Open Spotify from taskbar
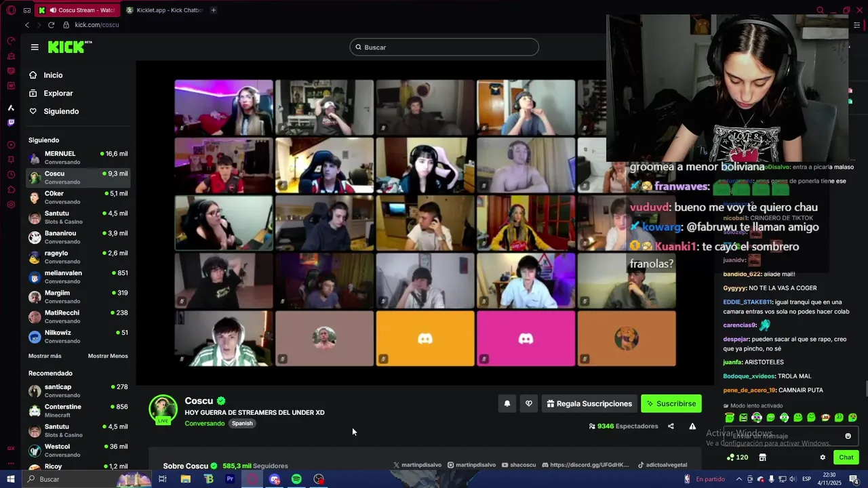 (x=296, y=479)
